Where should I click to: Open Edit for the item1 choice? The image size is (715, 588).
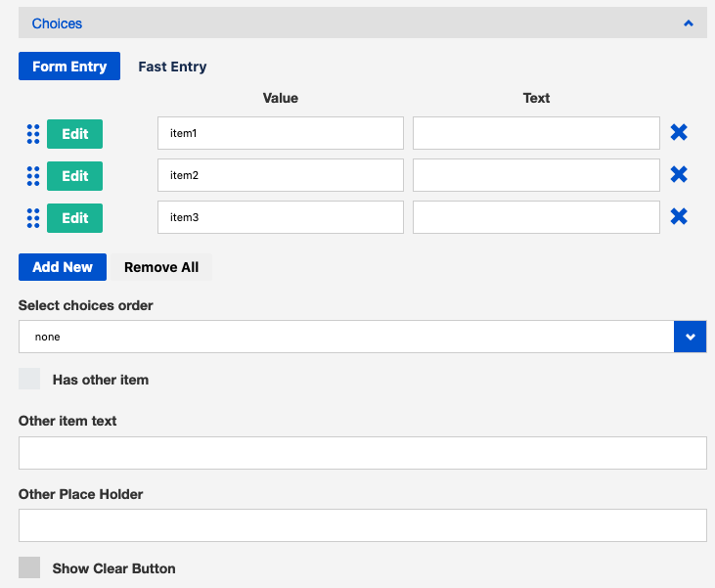click(75, 134)
